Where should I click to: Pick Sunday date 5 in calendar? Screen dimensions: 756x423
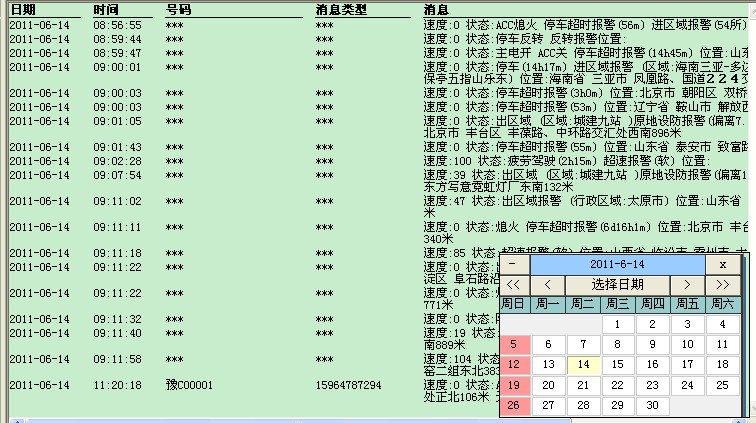pos(514,344)
